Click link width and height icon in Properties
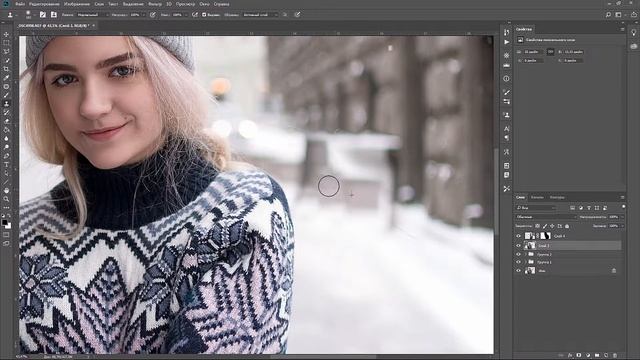 point(550,52)
